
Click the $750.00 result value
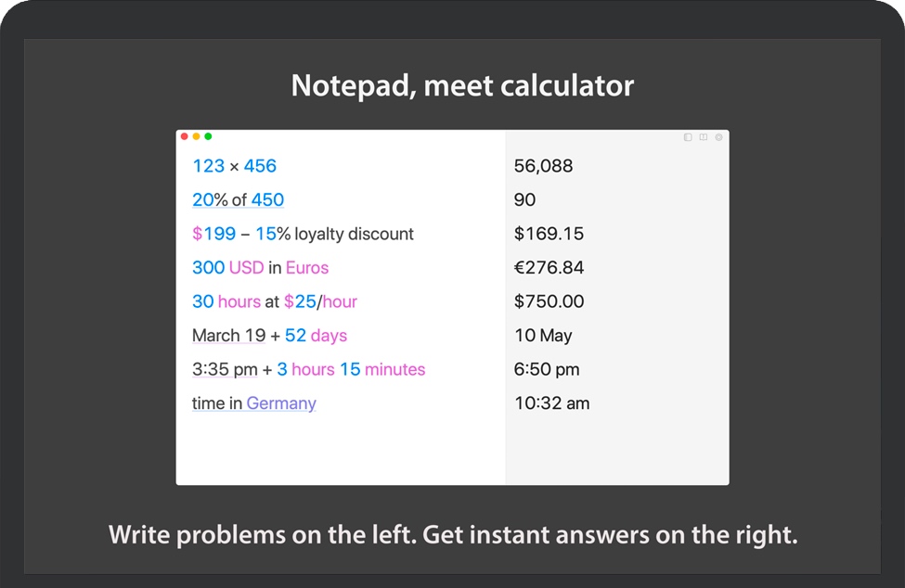coord(549,301)
